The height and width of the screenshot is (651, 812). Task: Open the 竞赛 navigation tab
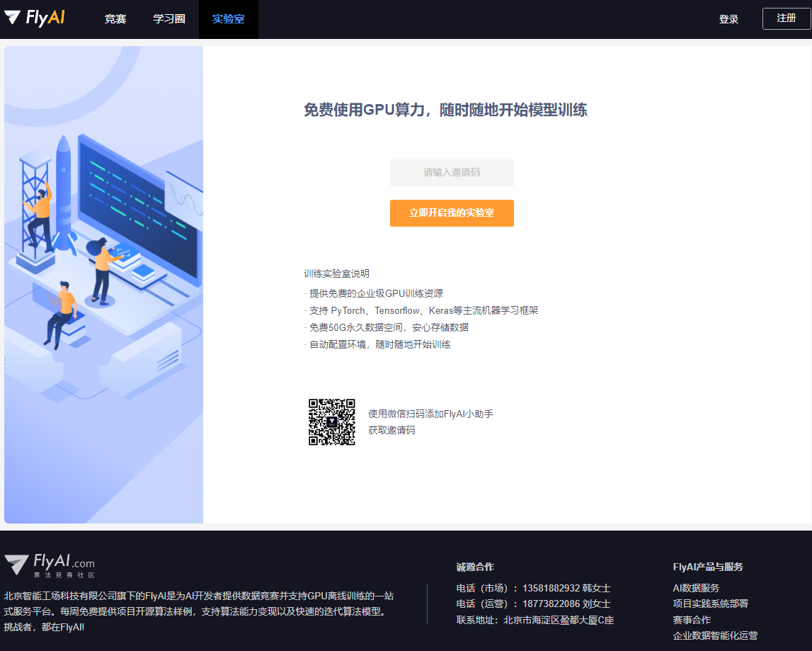115,19
